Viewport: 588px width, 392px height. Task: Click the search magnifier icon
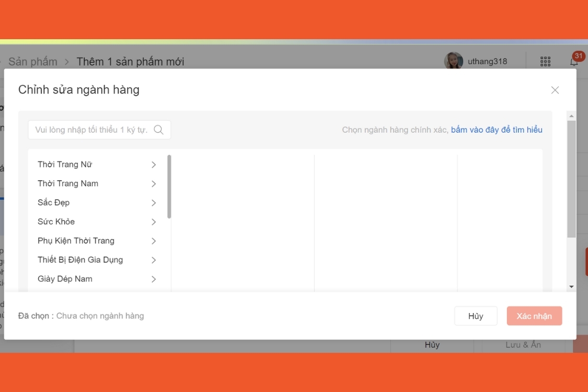(x=158, y=130)
